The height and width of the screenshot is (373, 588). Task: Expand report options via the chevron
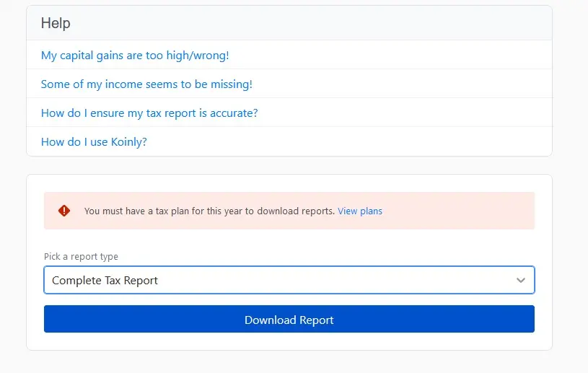click(x=521, y=281)
